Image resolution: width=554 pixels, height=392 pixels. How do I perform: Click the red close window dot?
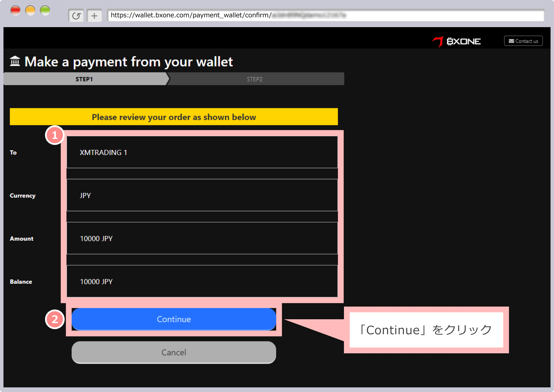coord(16,11)
